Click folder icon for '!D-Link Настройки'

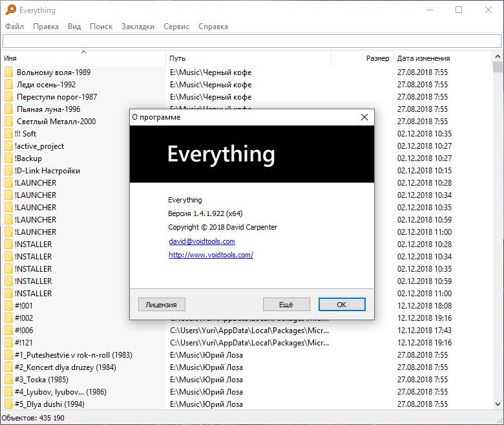point(8,171)
